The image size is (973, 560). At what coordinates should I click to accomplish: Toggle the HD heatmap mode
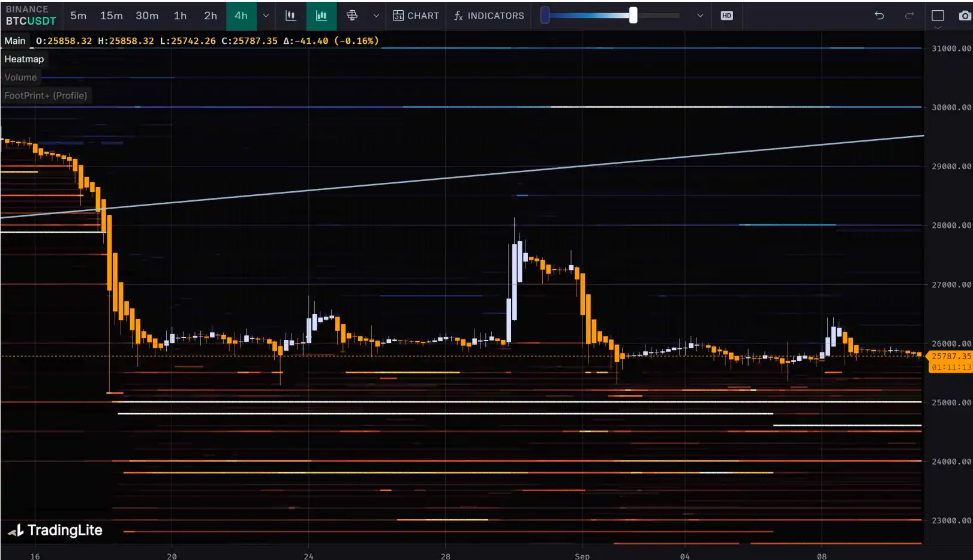coord(726,16)
